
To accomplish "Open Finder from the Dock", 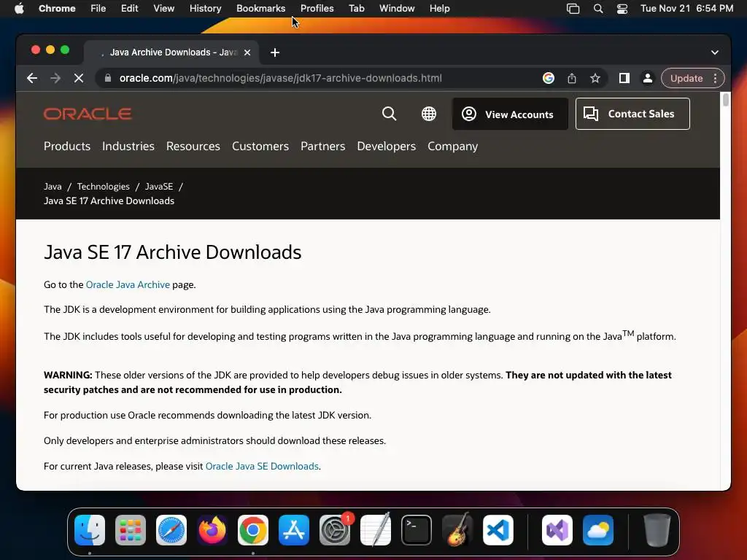I will pos(90,530).
